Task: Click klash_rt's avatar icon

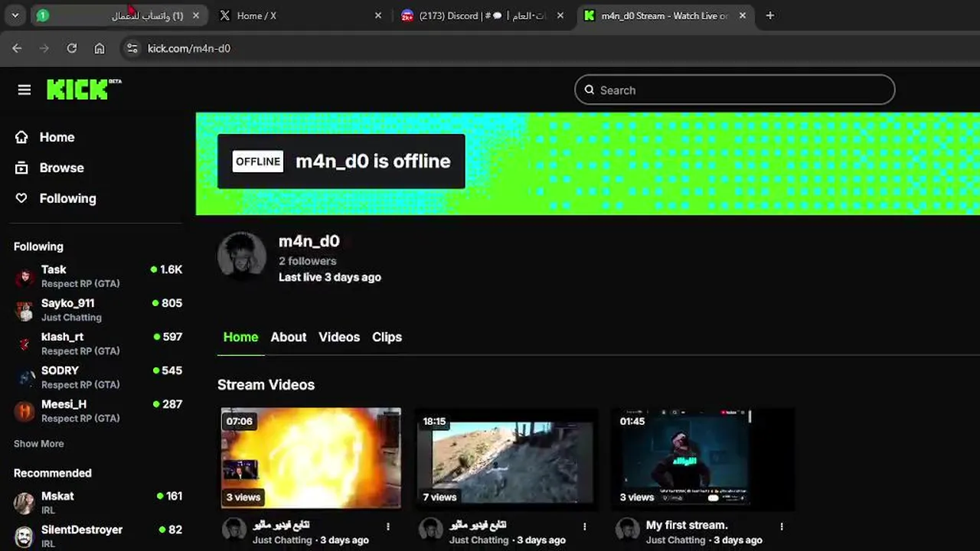Action: (x=24, y=344)
